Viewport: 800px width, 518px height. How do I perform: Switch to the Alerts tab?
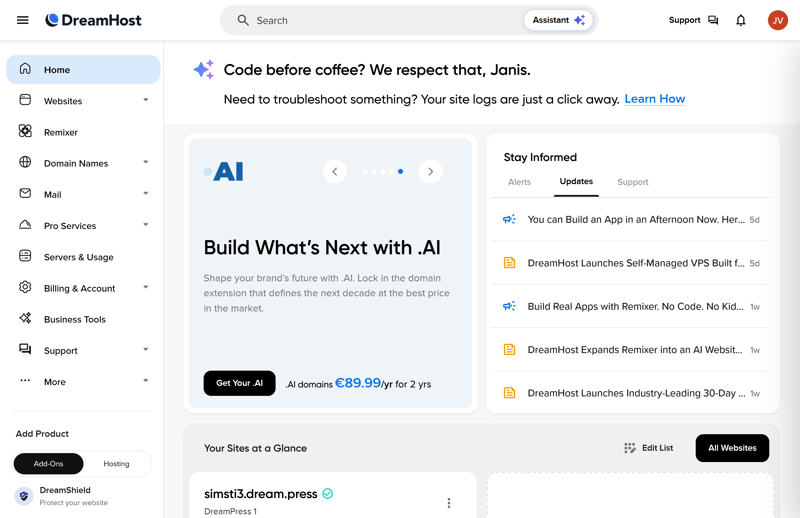pyautogui.click(x=519, y=182)
